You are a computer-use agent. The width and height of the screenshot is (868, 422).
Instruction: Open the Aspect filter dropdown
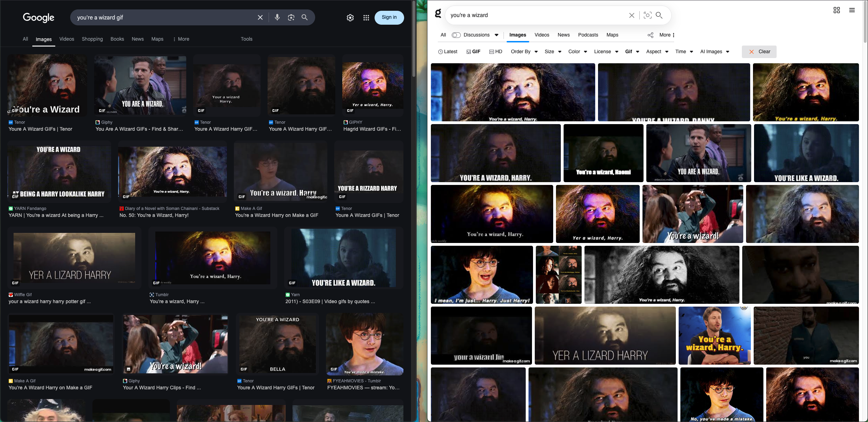coord(657,52)
